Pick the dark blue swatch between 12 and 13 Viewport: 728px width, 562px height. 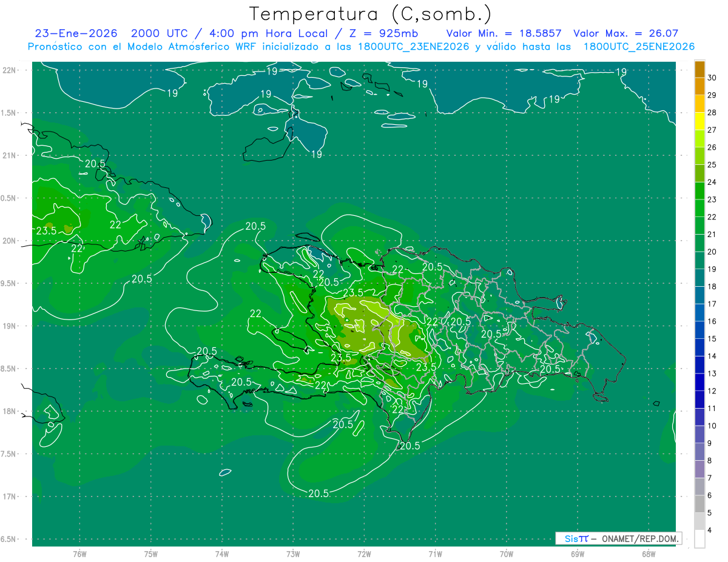click(x=699, y=382)
